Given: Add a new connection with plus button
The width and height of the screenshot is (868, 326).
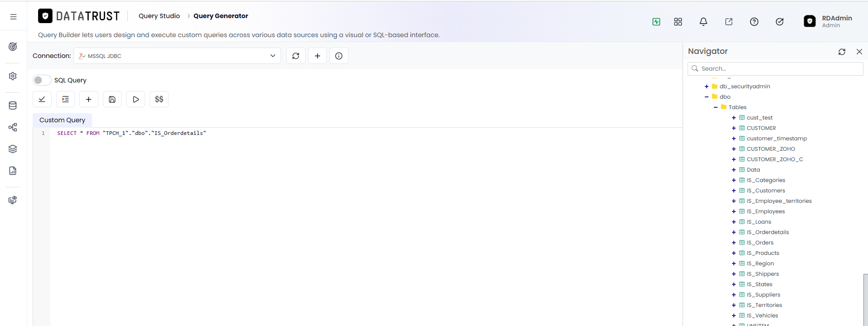Looking at the screenshot, I should coord(317,56).
